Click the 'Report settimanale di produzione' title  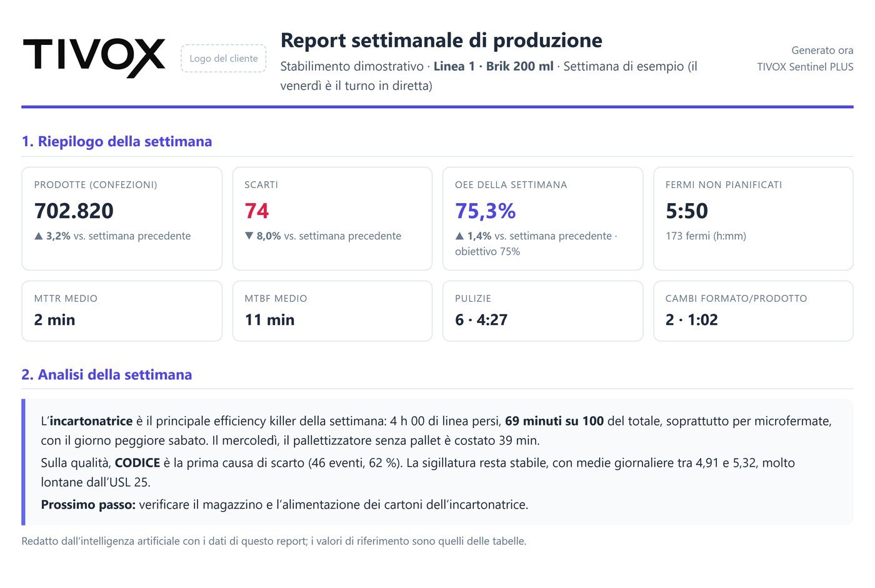pyautogui.click(x=441, y=40)
